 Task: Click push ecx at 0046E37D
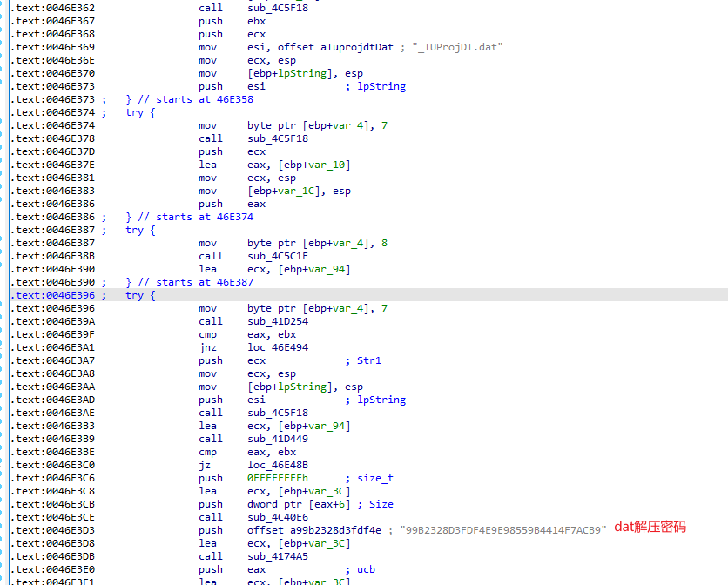tap(233, 151)
